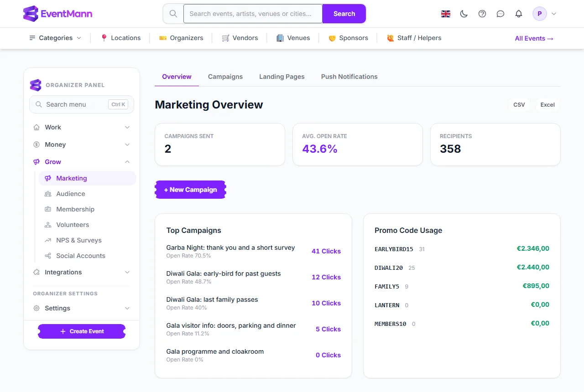Open the notifications bell
Viewport: 584px width, 392px height.
519,14
